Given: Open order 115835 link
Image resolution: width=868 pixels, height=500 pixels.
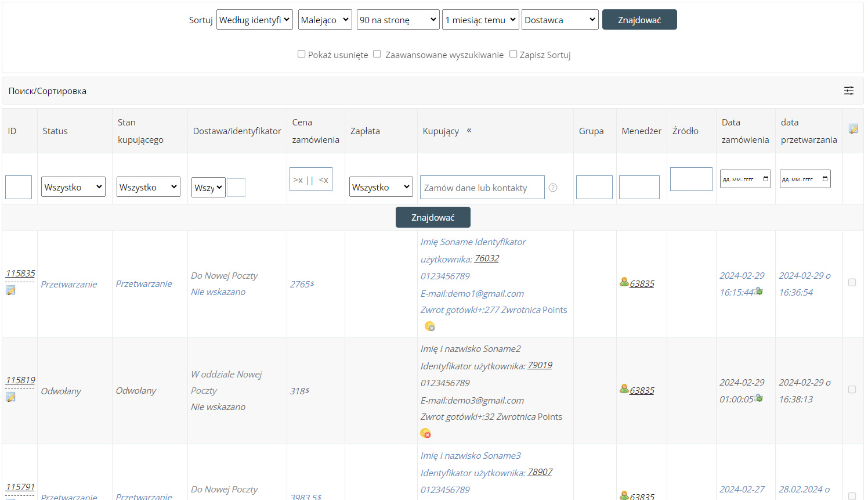Looking at the screenshot, I should pyautogui.click(x=20, y=274).
